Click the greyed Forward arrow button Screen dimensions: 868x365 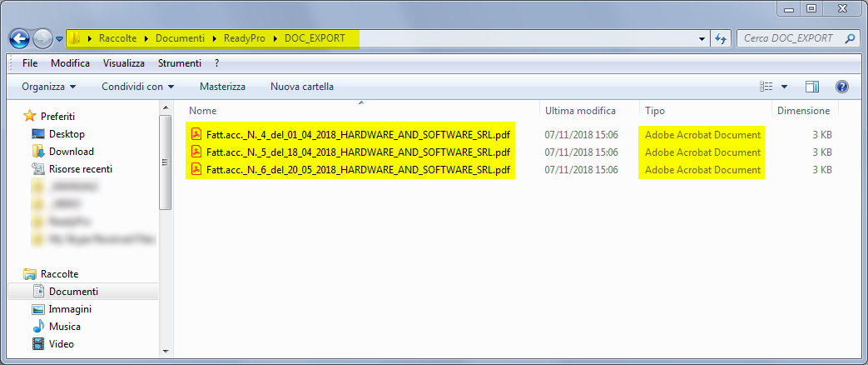pos(43,39)
